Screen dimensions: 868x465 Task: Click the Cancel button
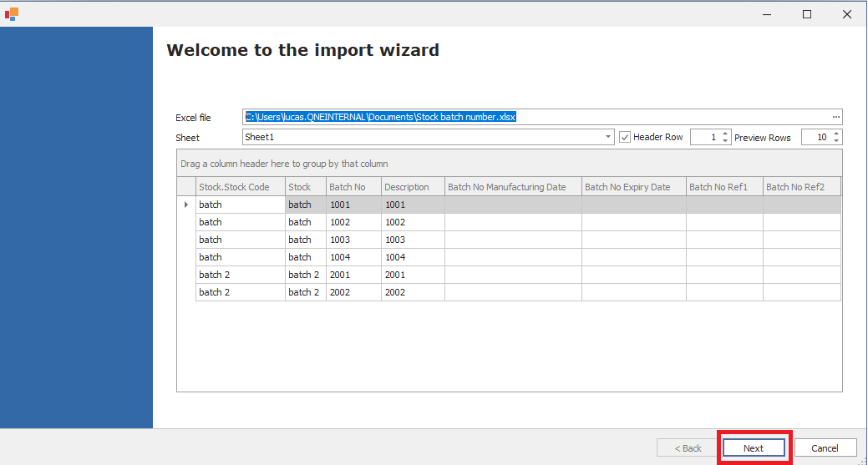point(825,447)
